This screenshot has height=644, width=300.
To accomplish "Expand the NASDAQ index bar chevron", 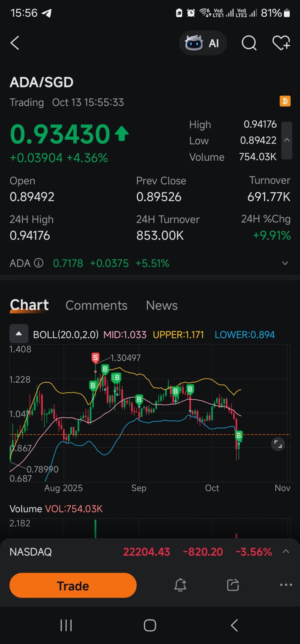I will (286, 551).
